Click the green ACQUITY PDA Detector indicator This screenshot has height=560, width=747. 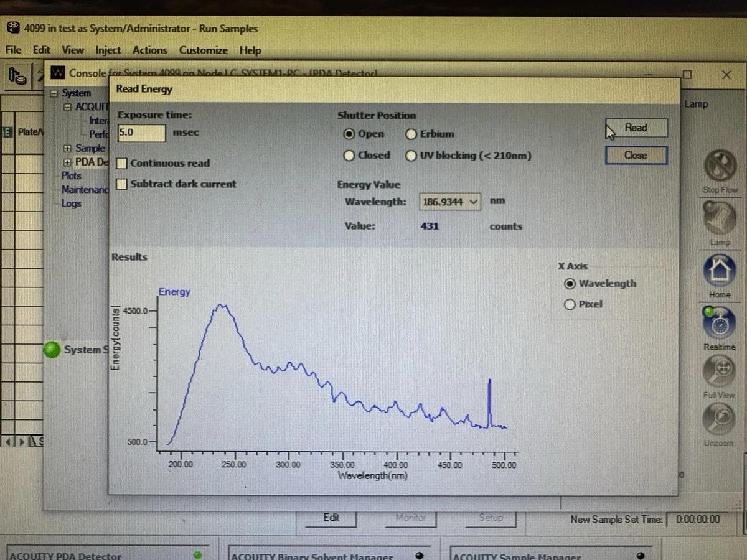[x=198, y=554]
